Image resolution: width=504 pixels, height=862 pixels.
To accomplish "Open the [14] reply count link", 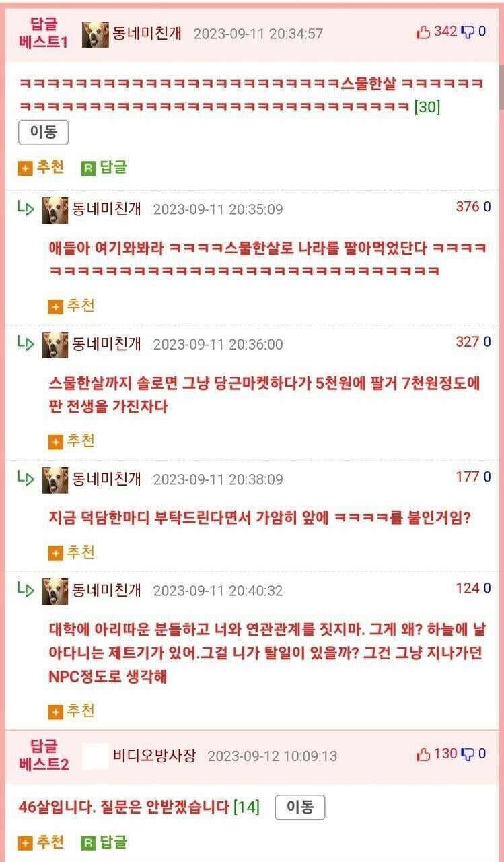I will tap(246, 807).
